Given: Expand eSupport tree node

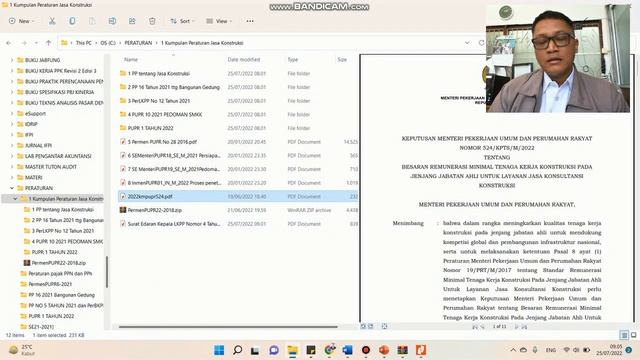Looking at the screenshot, I should 12,113.
